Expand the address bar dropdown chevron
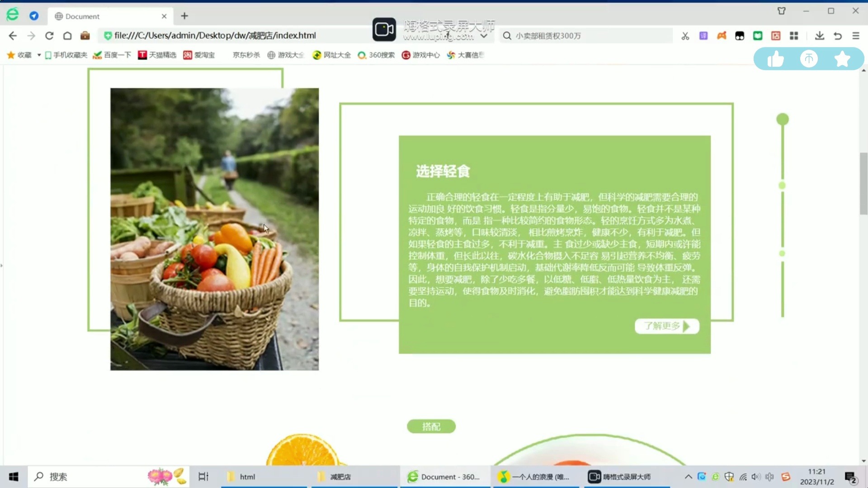The image size is (868, 488). pyautogui.click(x=484, y=36)
